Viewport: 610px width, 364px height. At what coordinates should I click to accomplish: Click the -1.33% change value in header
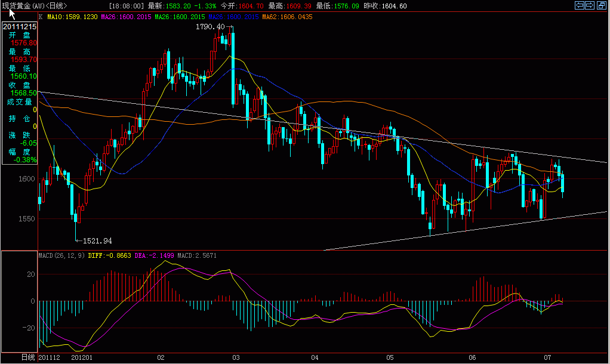205,6
